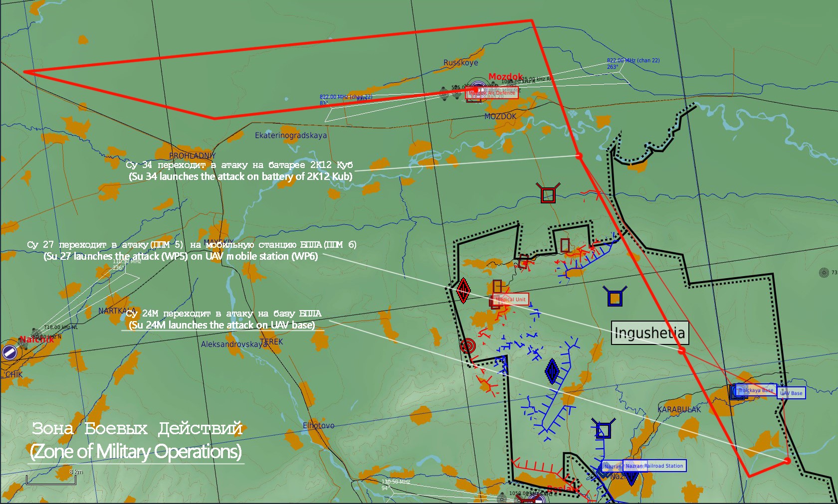The width and height of the screenshot is (838, 504).
Task: Open the Medical Unit label
Action: pyautogui.click(x=511, y=300)
